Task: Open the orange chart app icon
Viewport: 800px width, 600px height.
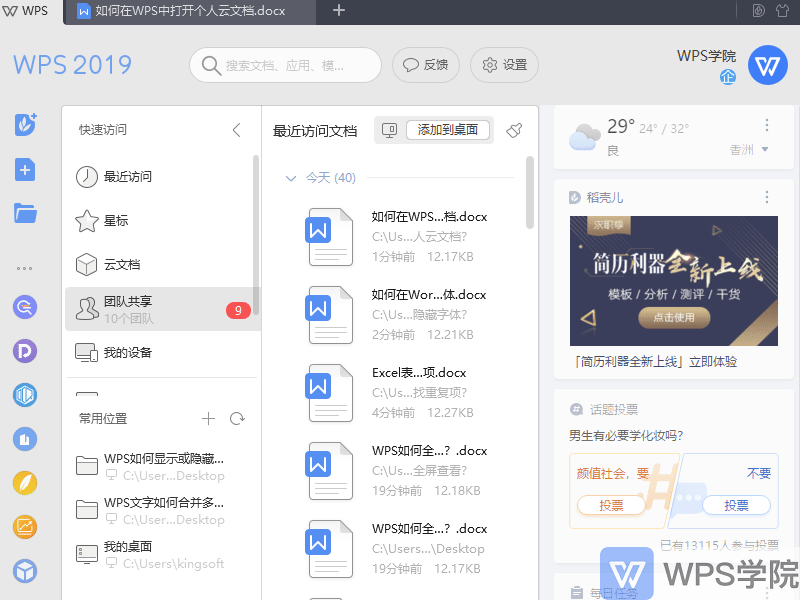Action: click(x=25, y=527)
